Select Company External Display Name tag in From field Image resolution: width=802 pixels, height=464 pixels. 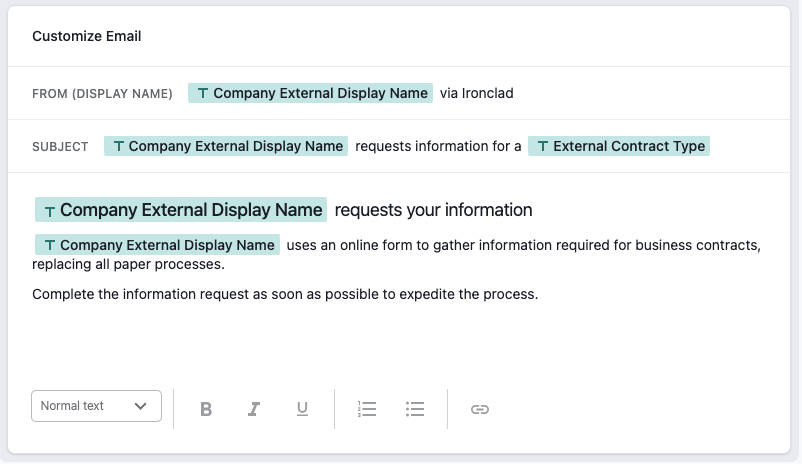(x=310, y=93)
